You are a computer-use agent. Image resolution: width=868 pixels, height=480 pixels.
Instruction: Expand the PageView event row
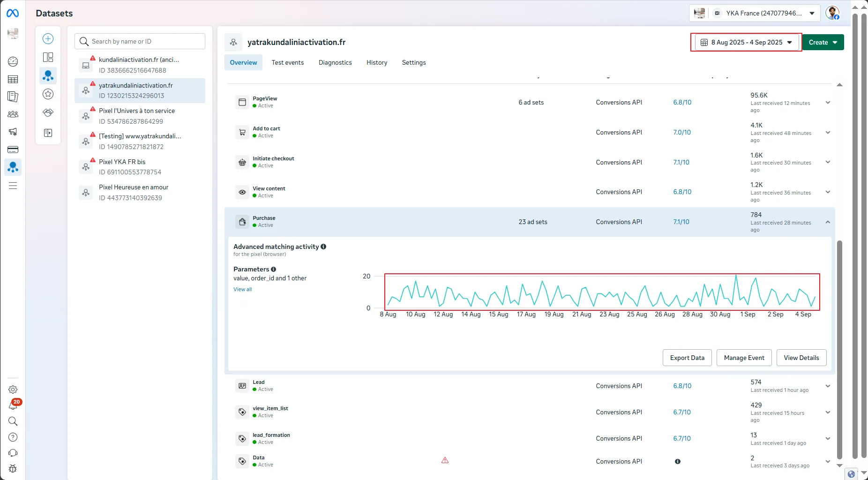(x=828, y=103)
